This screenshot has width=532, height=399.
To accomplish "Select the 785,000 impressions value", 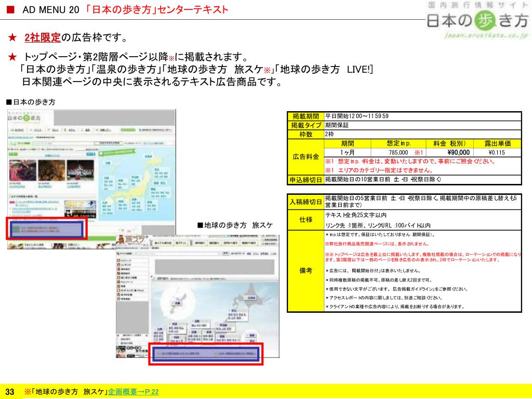I will point(398,153).
